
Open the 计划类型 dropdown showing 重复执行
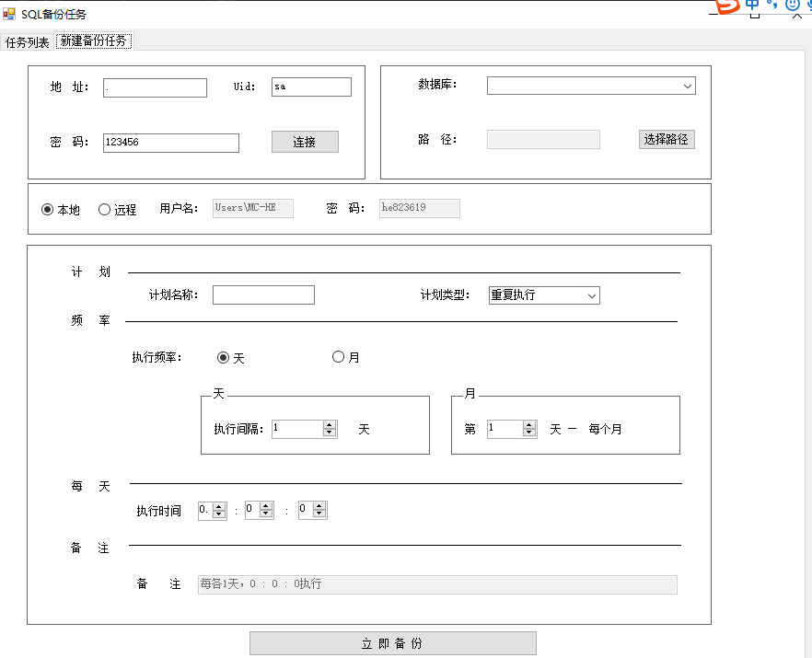coord(544,295)
